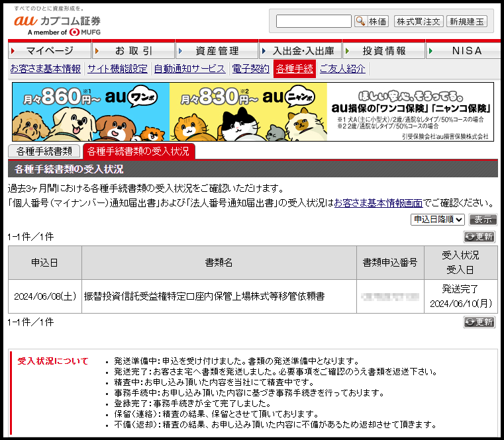Open the 資産管理 menu
Viewport: 504px width, 440px height.
(217, 51)
